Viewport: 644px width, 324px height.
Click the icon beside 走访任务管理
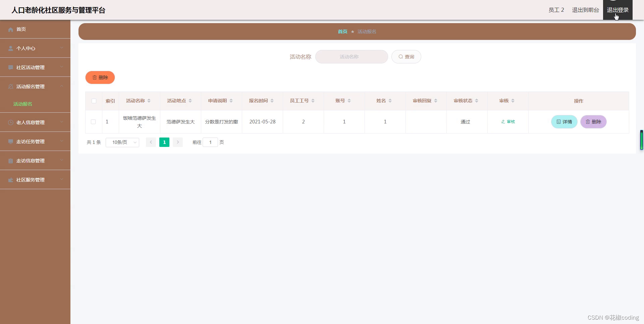point(11,142)
